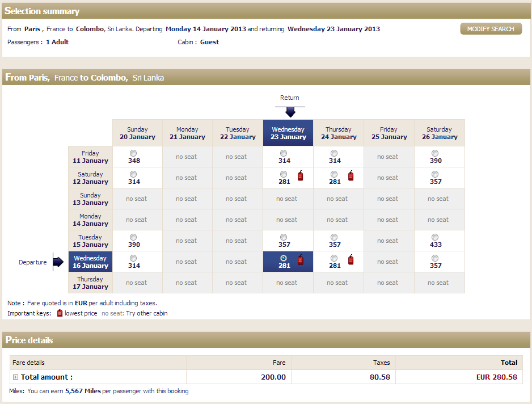
Task: Expand the Total amount fare breakdown
Action: click(16, 377)
